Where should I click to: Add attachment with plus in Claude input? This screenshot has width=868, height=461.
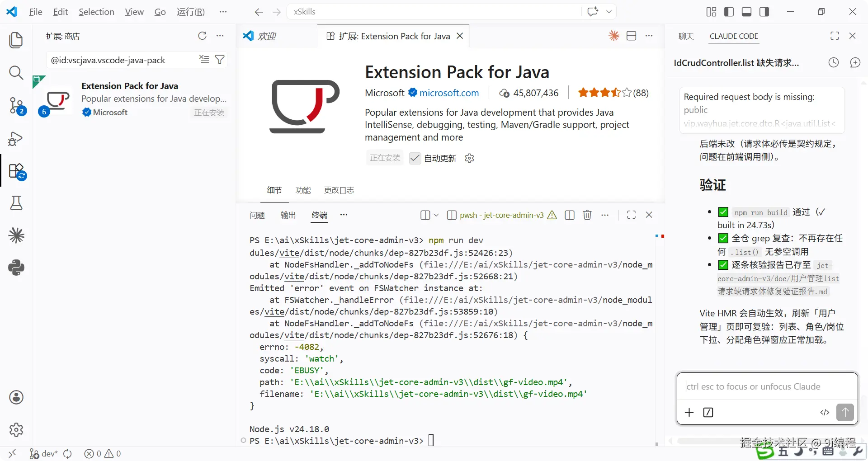click(x=689, y=412)
